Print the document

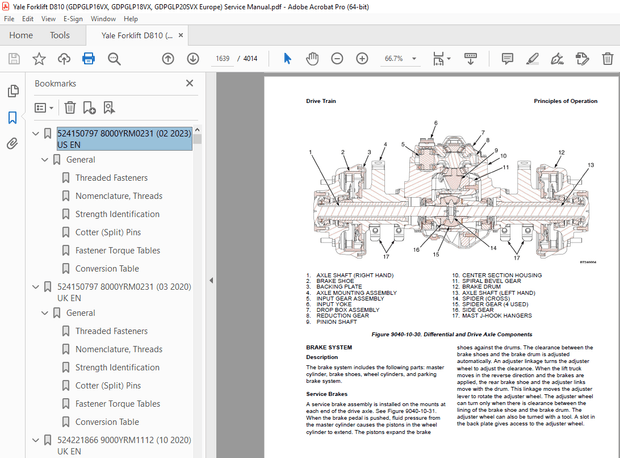click(x=88, y=59)
